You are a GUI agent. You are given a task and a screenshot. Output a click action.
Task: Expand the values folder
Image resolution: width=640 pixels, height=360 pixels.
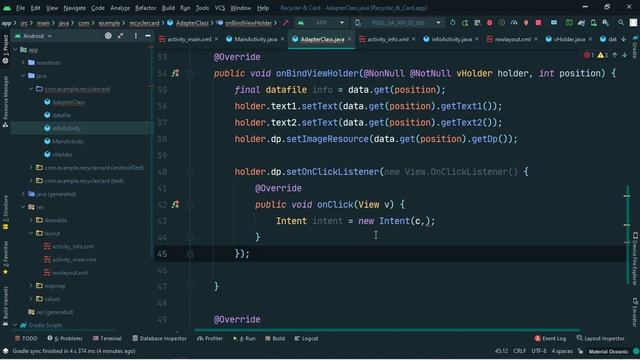tap(31, 299)
